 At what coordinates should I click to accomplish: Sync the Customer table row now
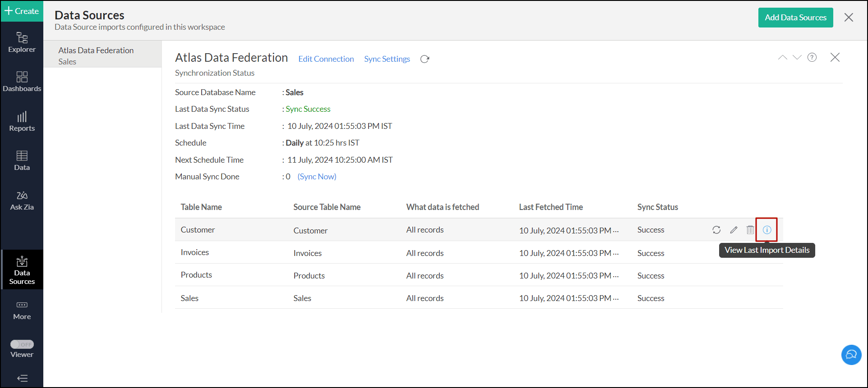click(x=716, y=230)
